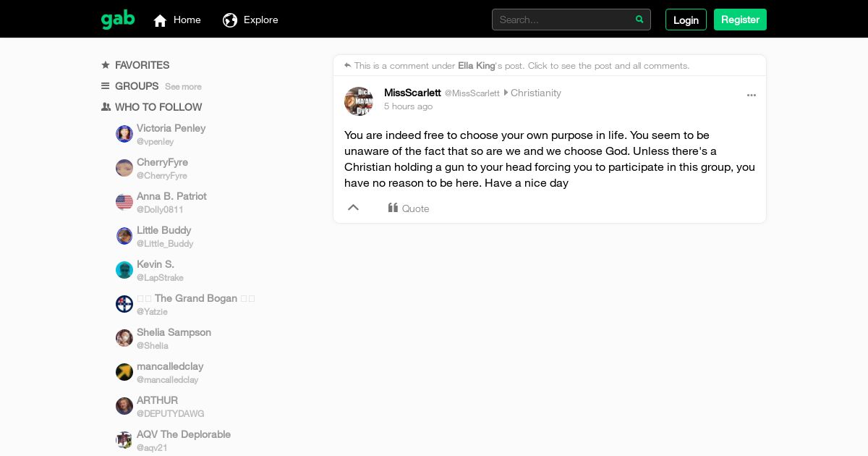Viewport: 868px width, 456px height.
Task: Open CherryFyre's avatar
Action: coord(124,168)
